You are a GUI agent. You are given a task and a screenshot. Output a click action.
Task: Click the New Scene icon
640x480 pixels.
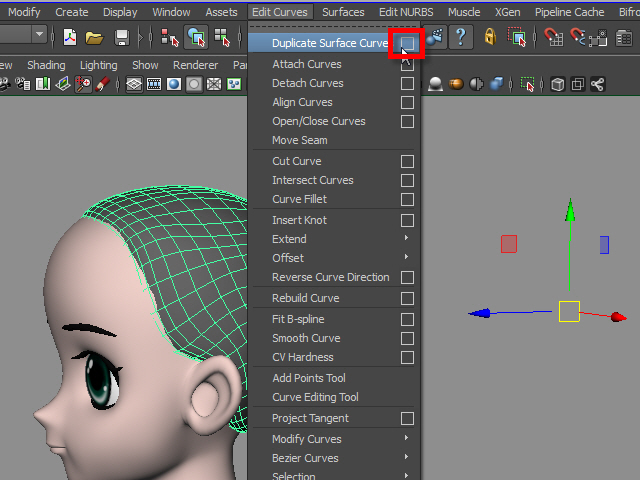point(69,37)
